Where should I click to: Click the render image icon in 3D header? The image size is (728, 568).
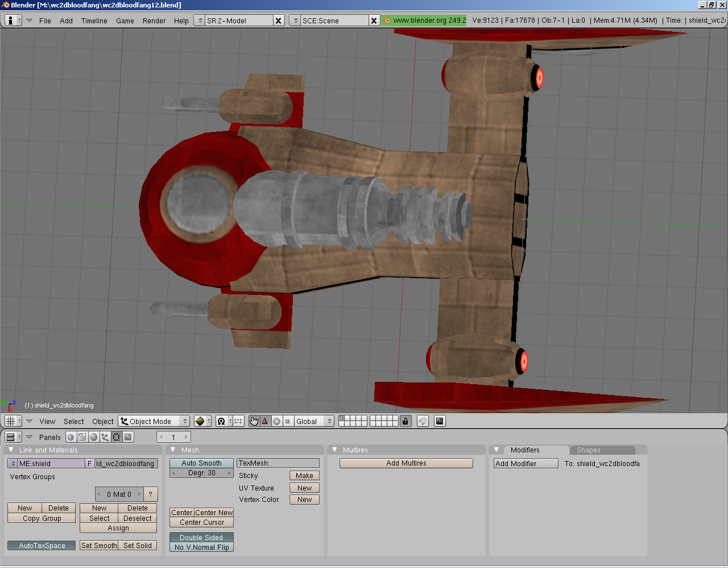point(440,421)
